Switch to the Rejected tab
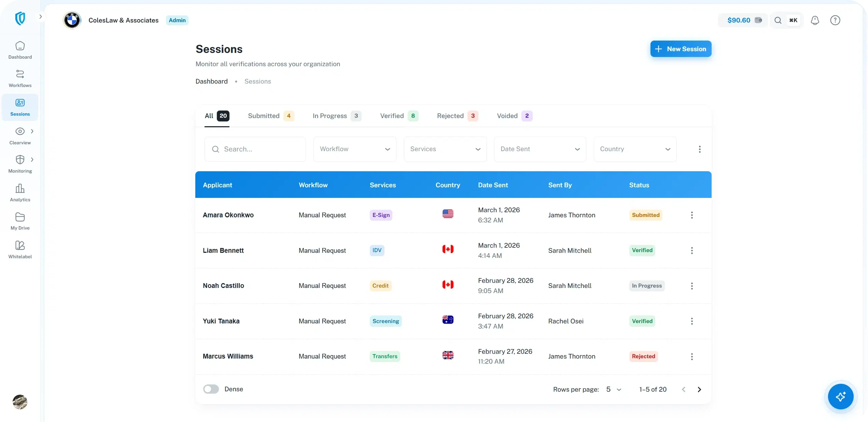Image resolution: width=868 pixels, height=422 pixels. point(457,116)
